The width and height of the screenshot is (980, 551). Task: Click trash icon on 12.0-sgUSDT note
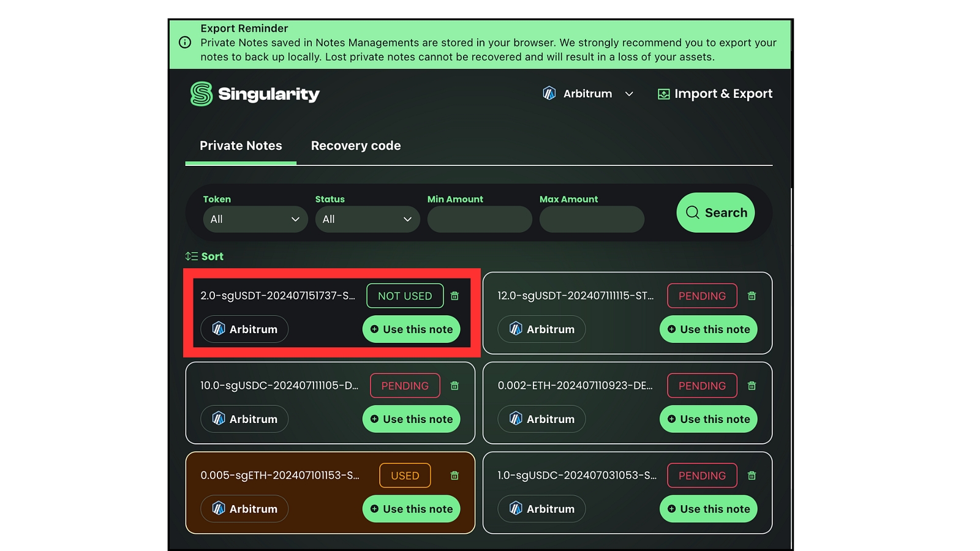click(x=752, y=296)
